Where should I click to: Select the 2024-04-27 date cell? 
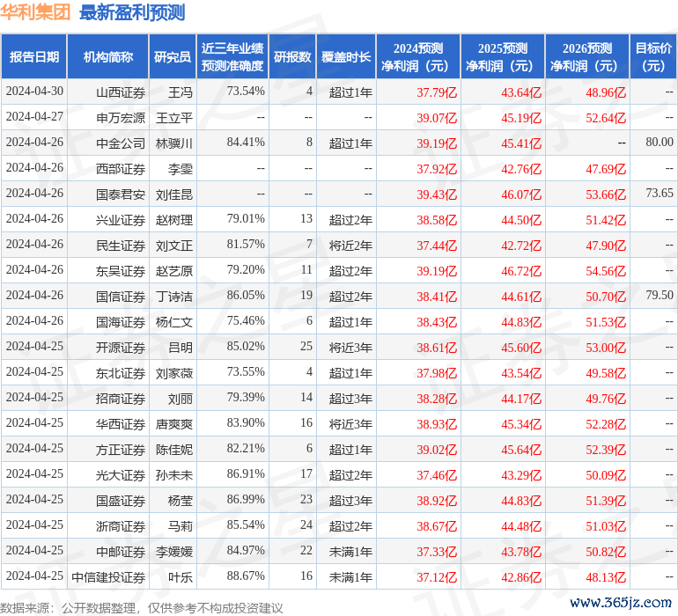pyautogui.click(x=34, y=117)
